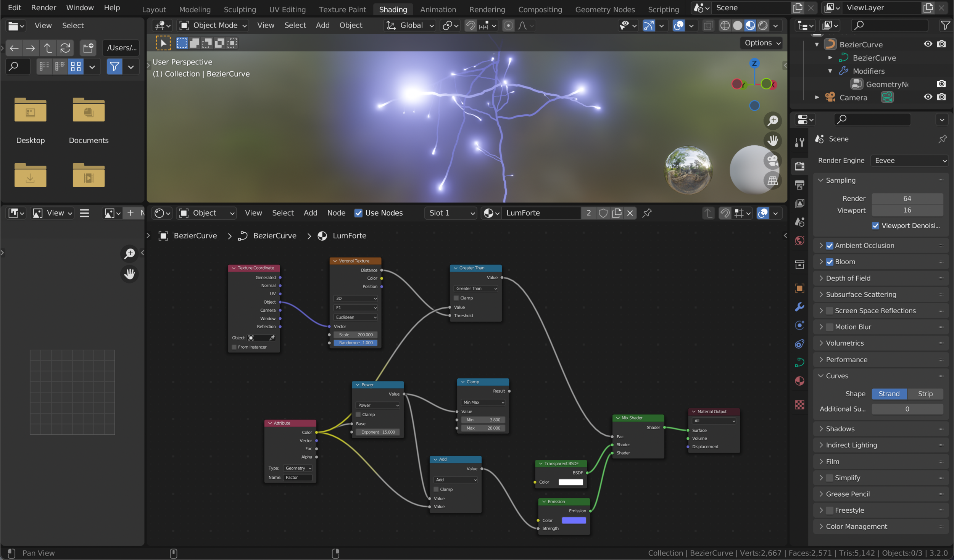954x560 pixels.
Task: Open the Render Engine Eevee dropdown
Action: [x=910, y=161]
